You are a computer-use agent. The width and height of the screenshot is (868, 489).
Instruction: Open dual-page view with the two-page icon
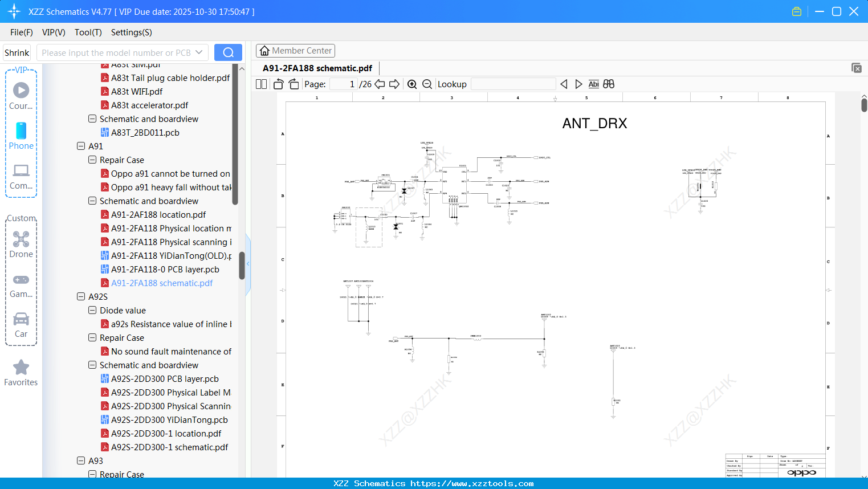coord(260,84)
